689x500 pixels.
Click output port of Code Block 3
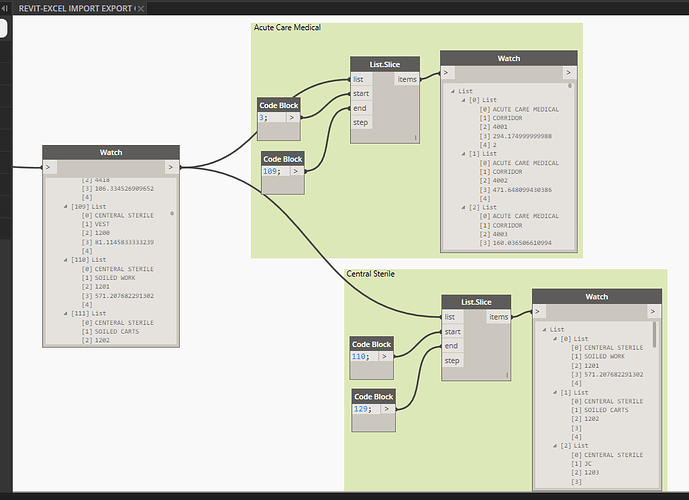coord(293,116)
